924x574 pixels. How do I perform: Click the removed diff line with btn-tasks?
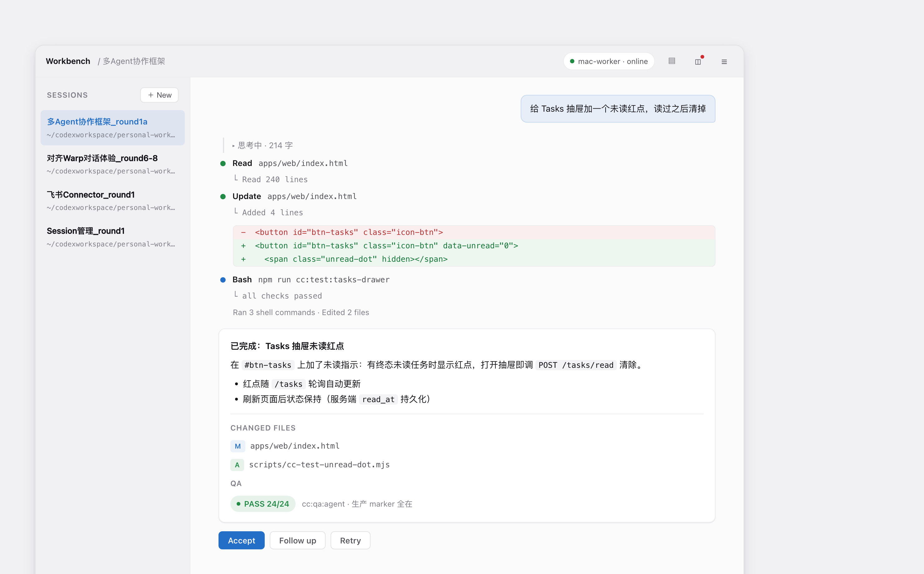474,232
